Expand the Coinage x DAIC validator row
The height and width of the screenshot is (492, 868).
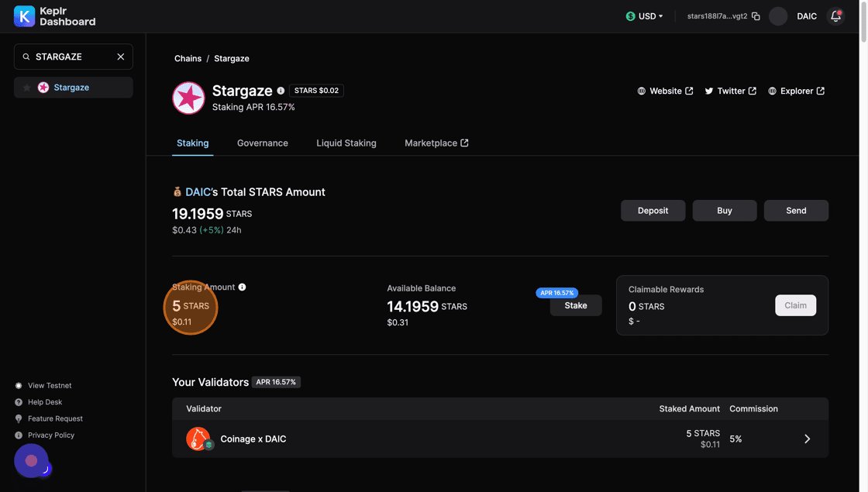(807, 439)
